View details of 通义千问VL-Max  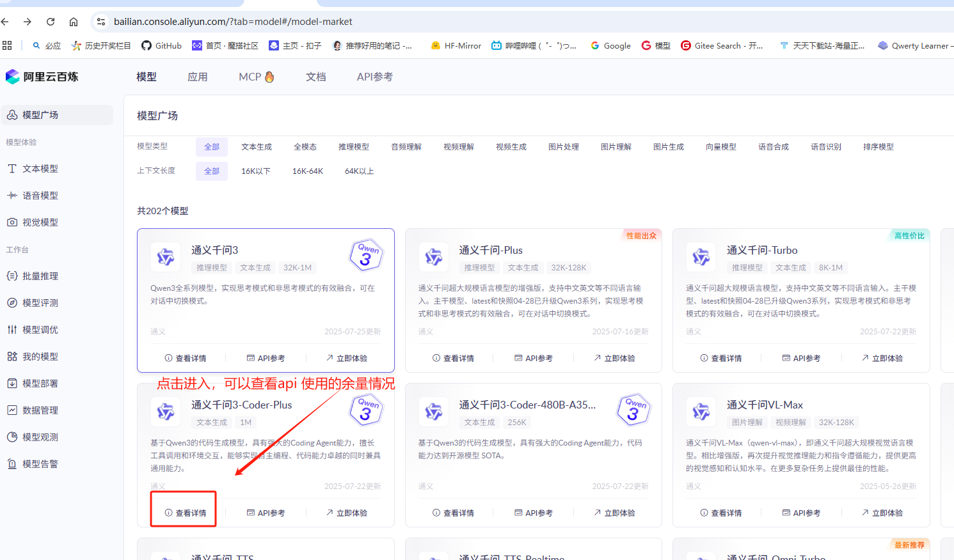pos(721,513)
